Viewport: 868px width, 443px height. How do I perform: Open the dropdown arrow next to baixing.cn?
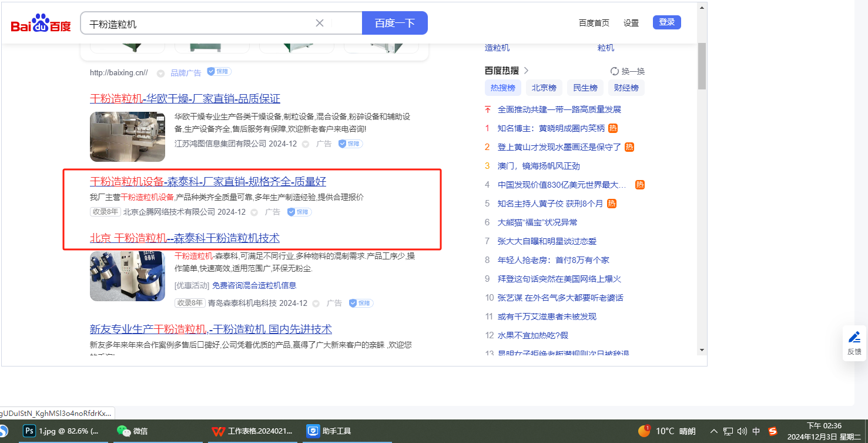pyautogui.click(x=160, y=73)
